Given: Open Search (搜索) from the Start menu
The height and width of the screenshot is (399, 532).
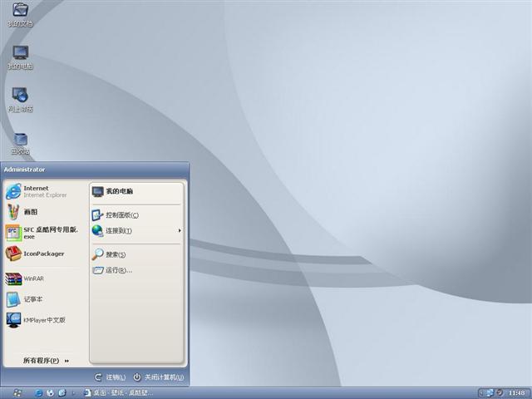Looking at the screenshot, I should [136, 254].
